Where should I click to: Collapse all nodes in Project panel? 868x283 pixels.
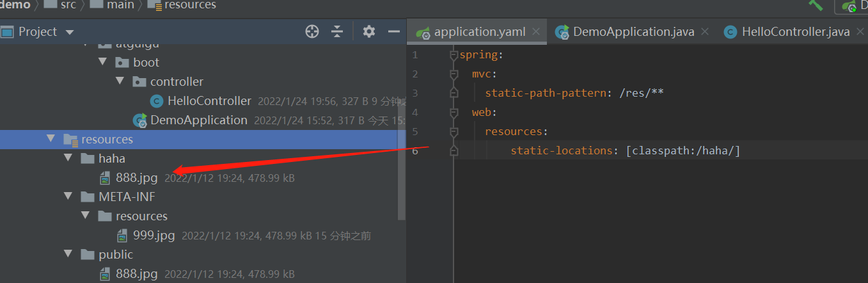coord(338,31)
